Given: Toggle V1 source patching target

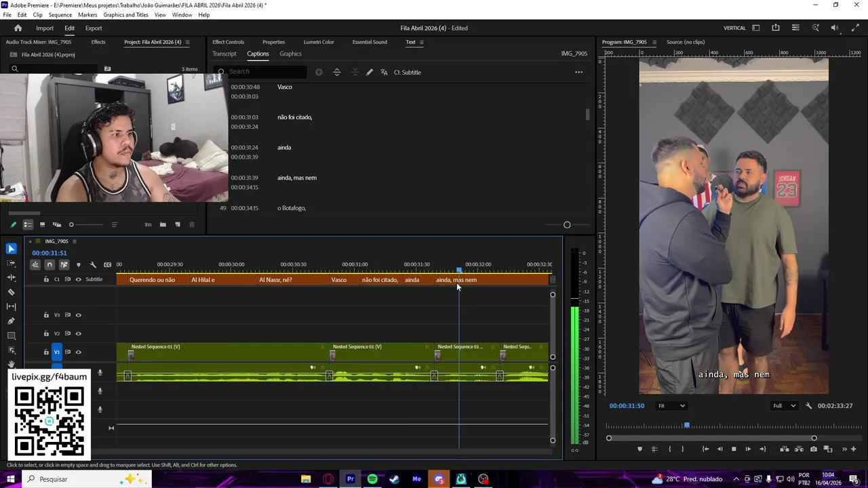Looking at the screenshot, I should coord(57,352).
